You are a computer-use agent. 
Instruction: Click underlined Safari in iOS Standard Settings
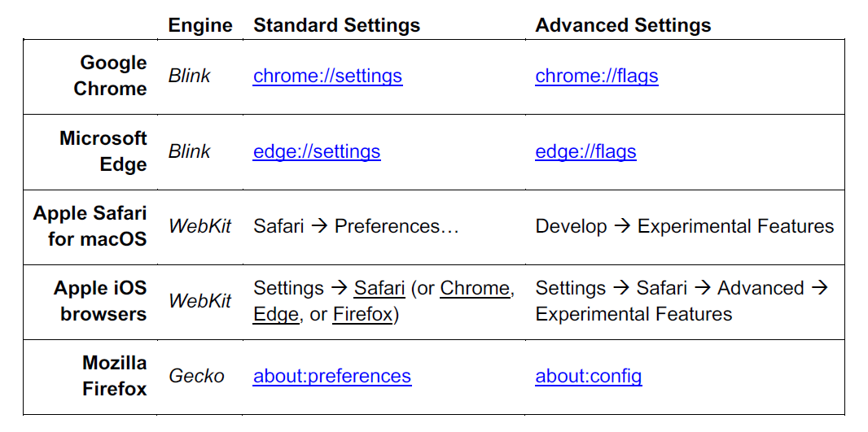379,289
